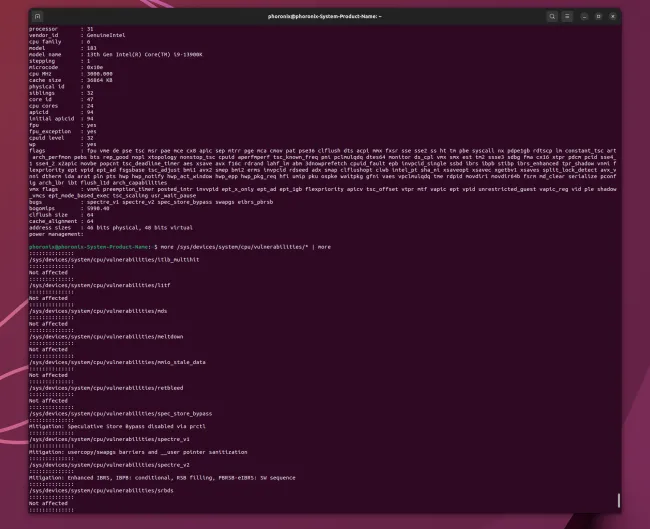Click the 'bogomips' line
This screenshot has width=650, height=529.
point(69,208)
